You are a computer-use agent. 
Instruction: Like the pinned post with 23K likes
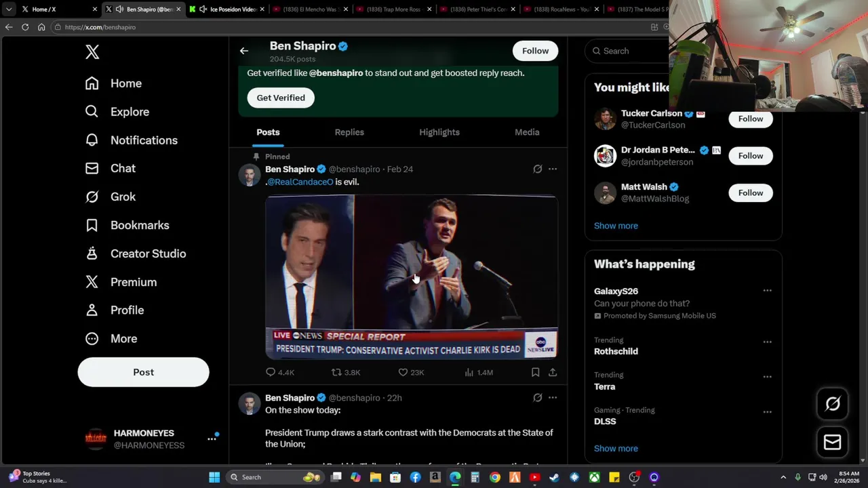[411, 372]
